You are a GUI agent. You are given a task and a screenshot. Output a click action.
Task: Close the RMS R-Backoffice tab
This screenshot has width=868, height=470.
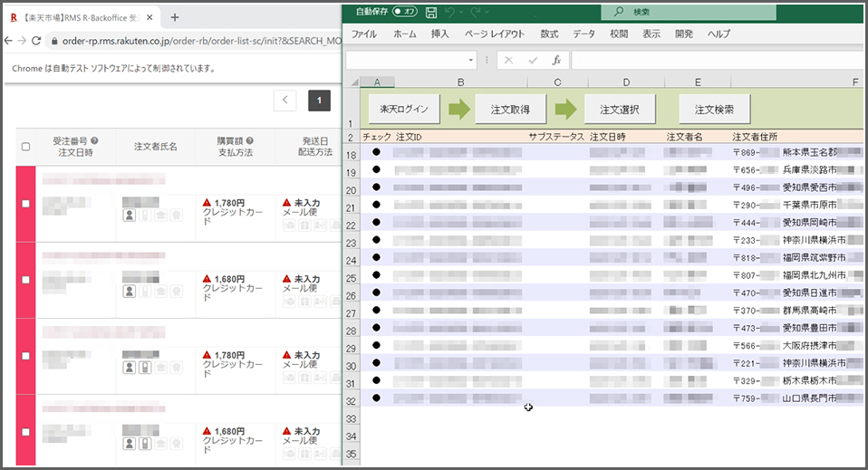(149, 17)
